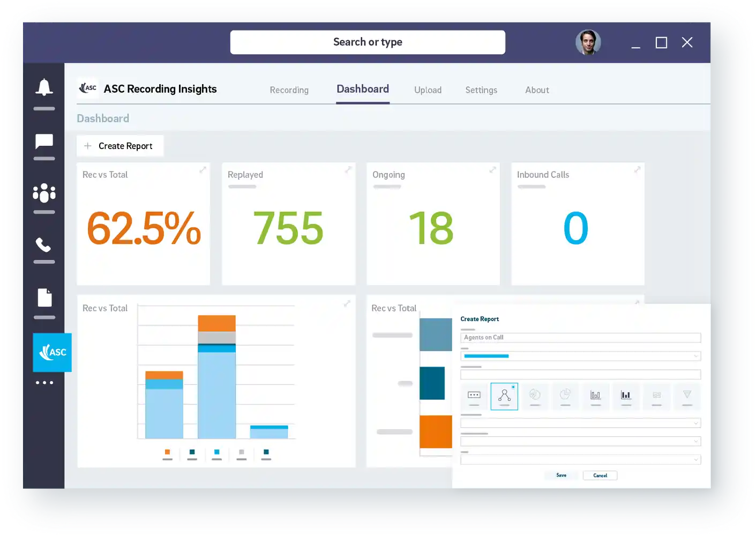Image resolution: width=756 pixels, height=536 pixels.
Task: Switch to the About tab
Action: tap(537, 90)
